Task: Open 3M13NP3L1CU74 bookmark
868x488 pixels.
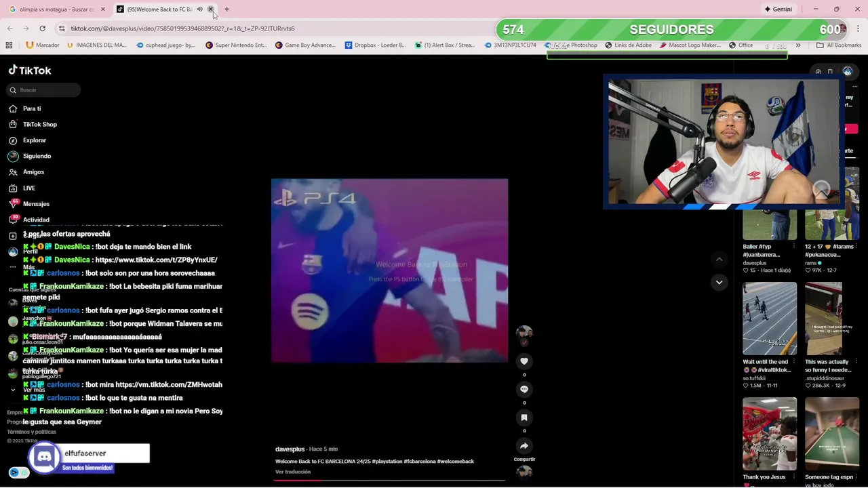Action: pos(509,45)
